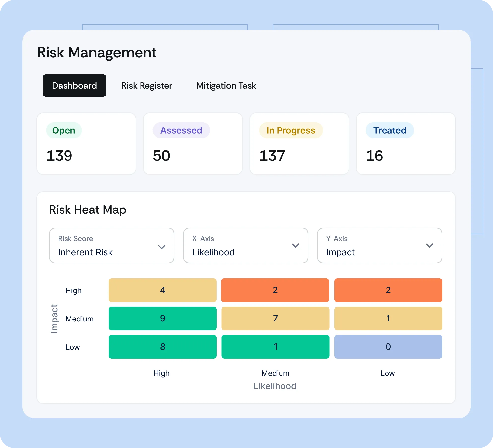Click the Treated status badge
This screenshot has width=493, height=448.
click(390, 130)
